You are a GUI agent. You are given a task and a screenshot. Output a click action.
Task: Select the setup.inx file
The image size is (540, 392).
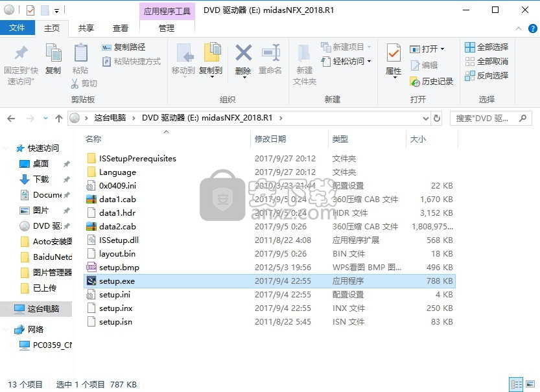(x=269, y=308)
